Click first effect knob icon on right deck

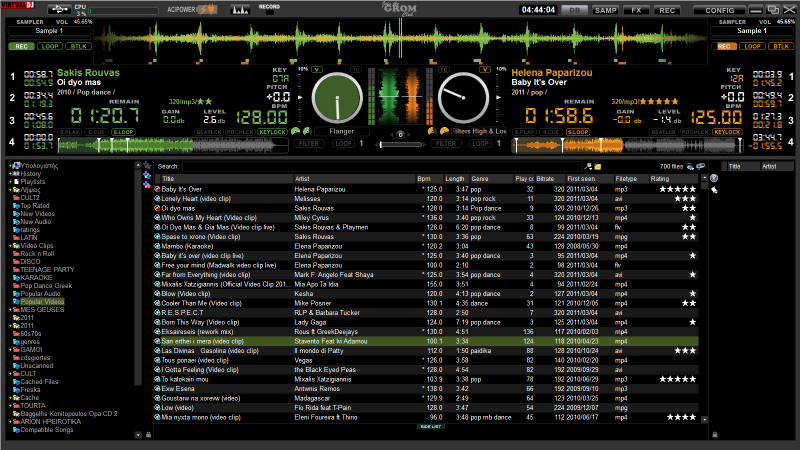coord(432,131)
